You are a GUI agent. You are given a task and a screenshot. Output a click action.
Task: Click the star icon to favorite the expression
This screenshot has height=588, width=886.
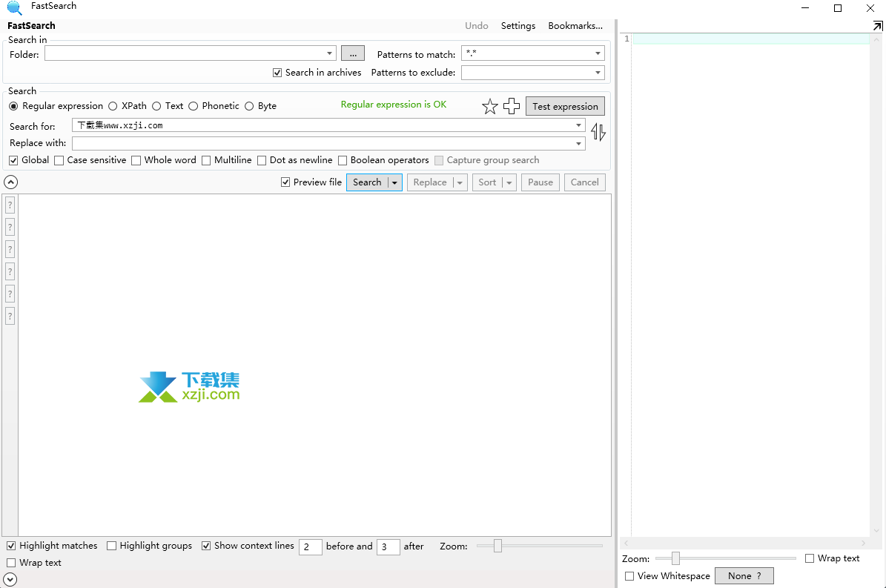click(x=489, y=105)
